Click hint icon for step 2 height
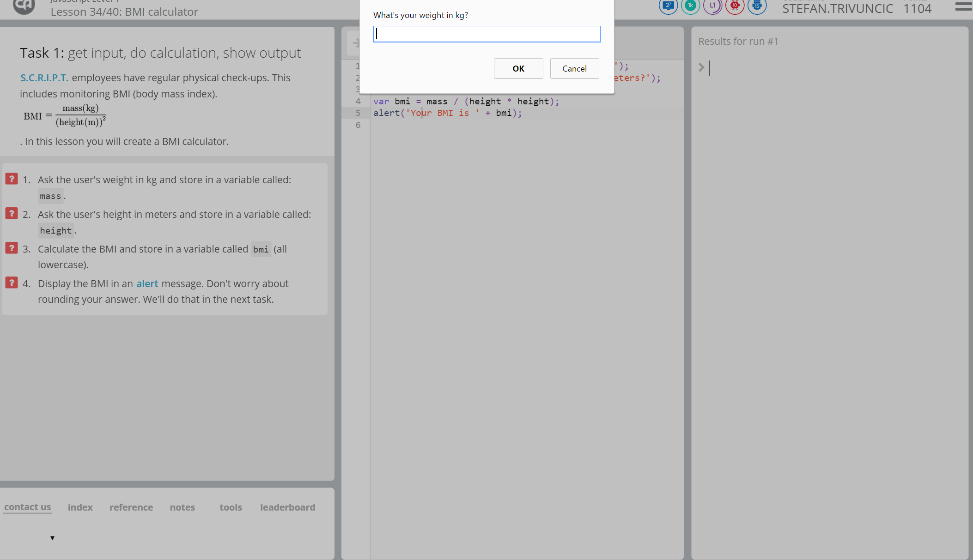973x560 pixels. [x=12, y=213]
